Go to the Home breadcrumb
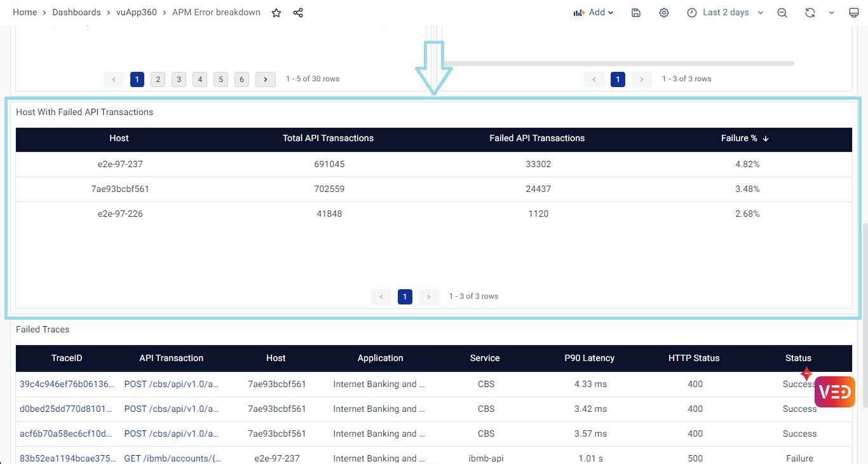The image size is (868, 464). (x=25, y=13)
